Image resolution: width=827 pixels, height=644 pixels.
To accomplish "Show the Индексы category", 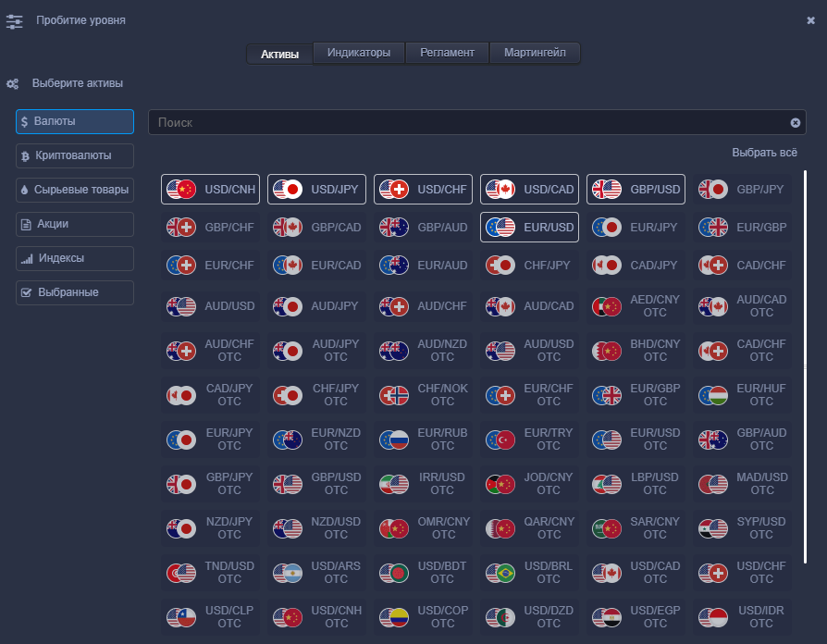I will click(x=75, y=258).
